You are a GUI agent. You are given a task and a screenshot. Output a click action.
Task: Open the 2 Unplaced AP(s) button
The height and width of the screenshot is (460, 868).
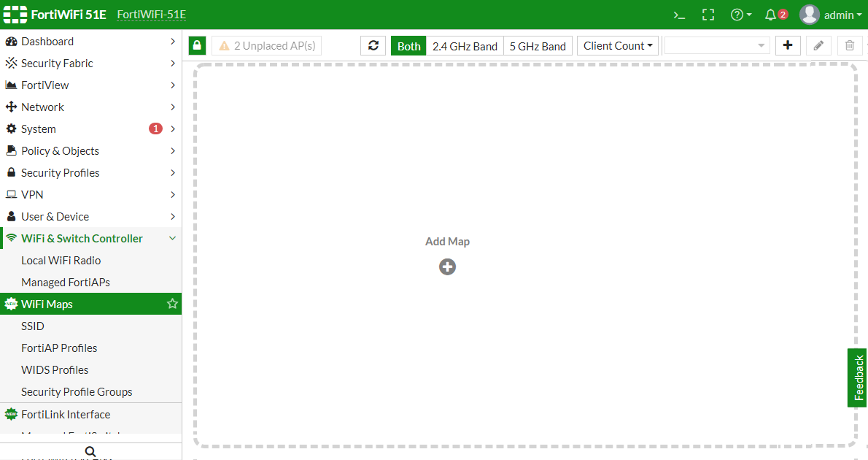267,45
